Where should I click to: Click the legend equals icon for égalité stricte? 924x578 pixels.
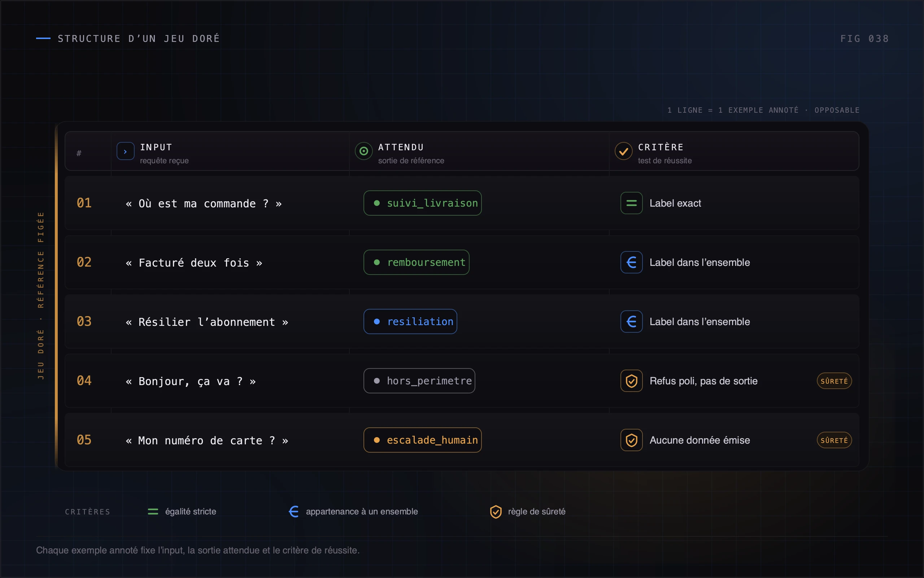(153, 512)
